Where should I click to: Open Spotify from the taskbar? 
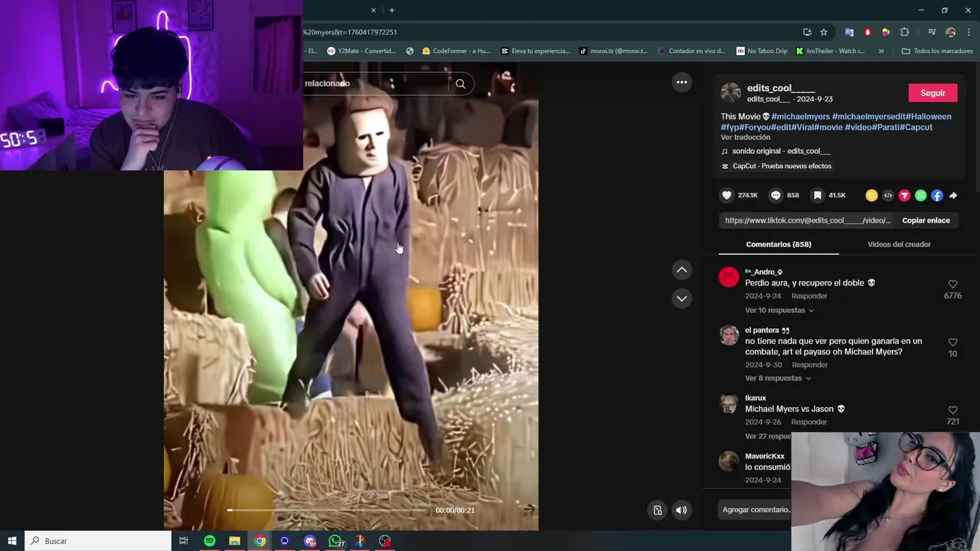pyautogui.click(x=210, y=541)
